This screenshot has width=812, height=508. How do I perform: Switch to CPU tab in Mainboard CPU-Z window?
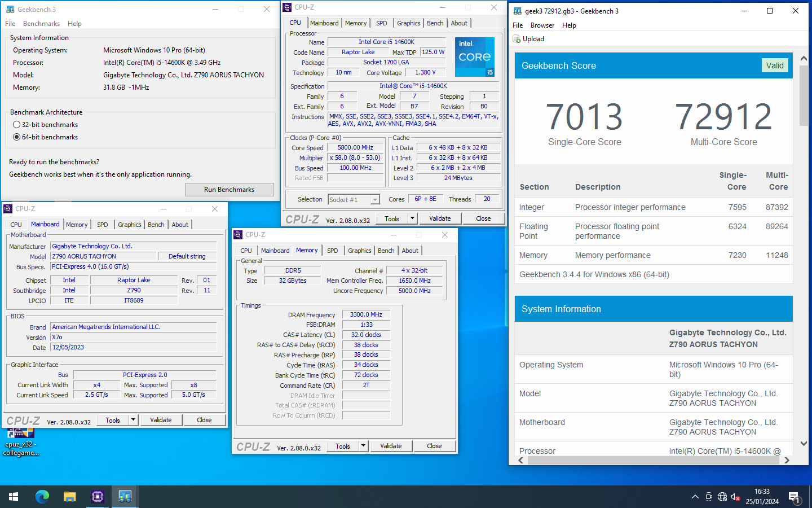click(16, 225)
